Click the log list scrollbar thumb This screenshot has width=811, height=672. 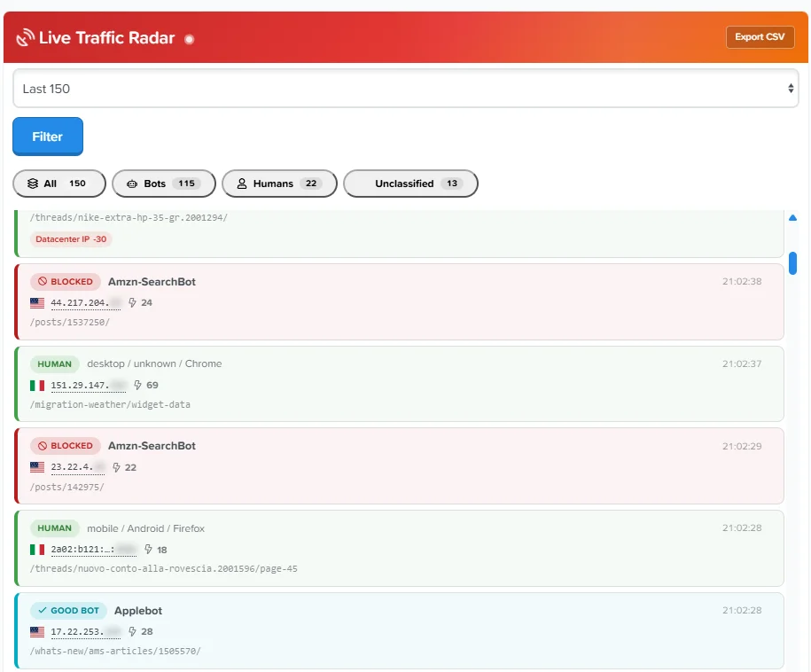click(792, 263)
